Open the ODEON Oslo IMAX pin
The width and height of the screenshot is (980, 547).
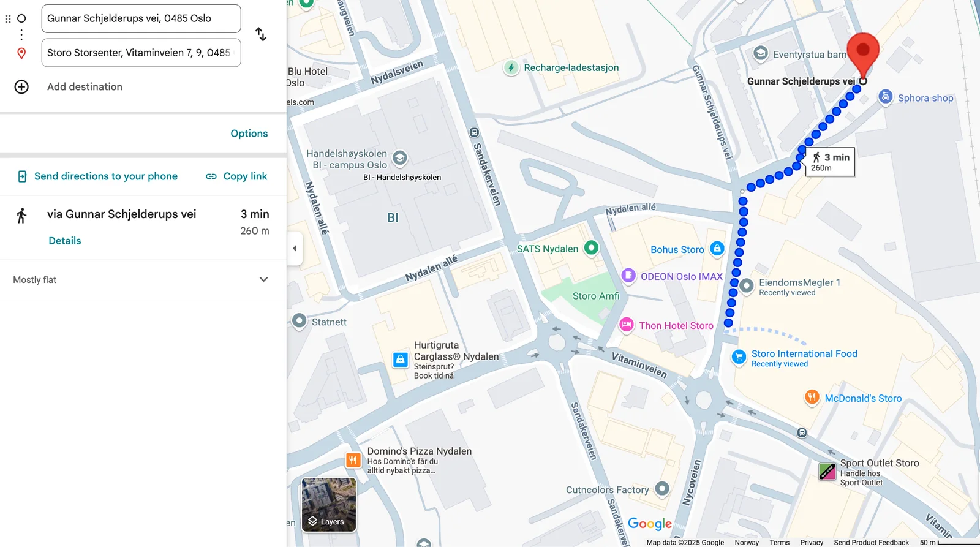(628, 276)
